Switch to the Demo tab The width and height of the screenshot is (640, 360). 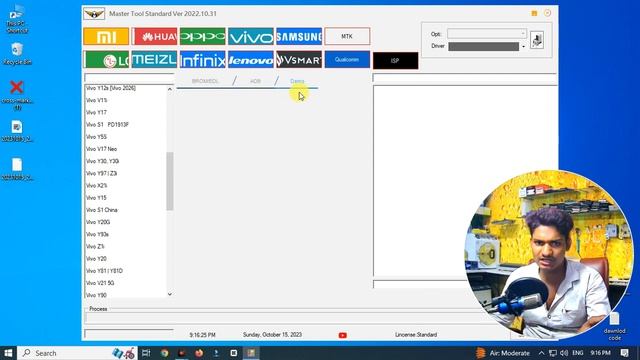coord(297,81)
